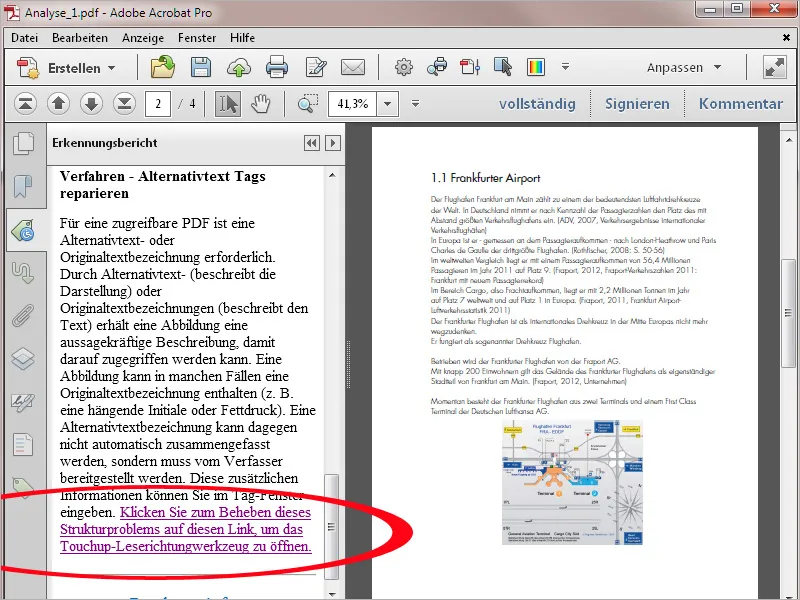The height and width of the screenshot is (600, 800).
Task: Open the vollständig pane
Action: (x=537, y=104)
